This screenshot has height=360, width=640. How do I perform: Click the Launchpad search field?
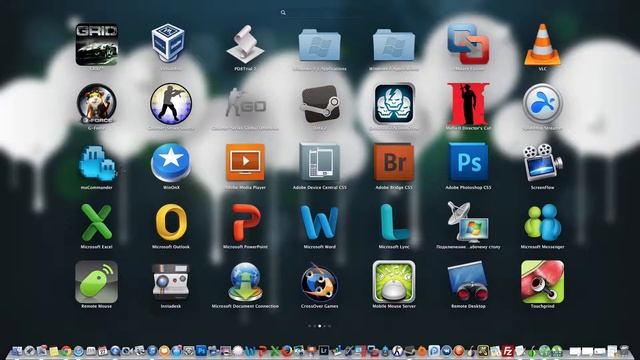[x=320, y=13]
